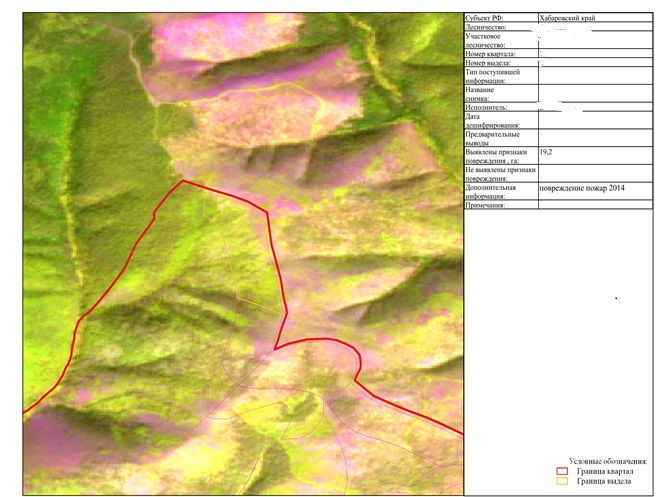
Task: Click the Тип поступившей информации field
Action: tap(594, 76)
